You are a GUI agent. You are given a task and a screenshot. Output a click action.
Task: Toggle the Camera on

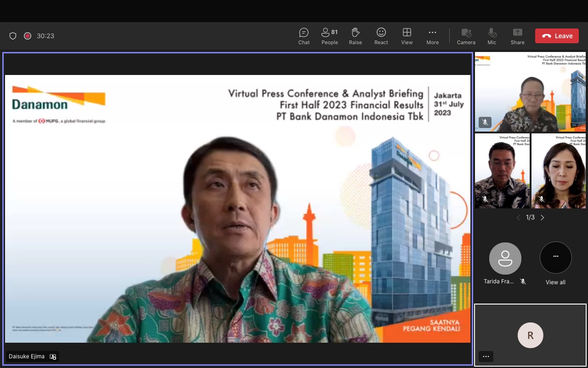[466, 36]
